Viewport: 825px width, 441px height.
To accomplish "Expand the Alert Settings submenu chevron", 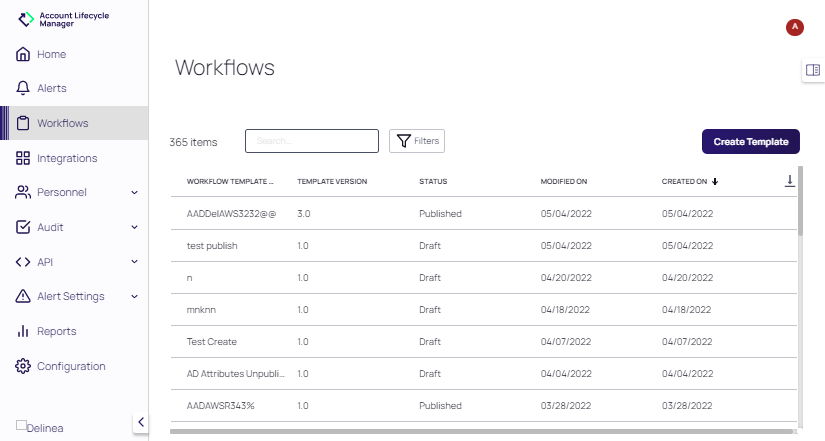I will coord(135,296).
